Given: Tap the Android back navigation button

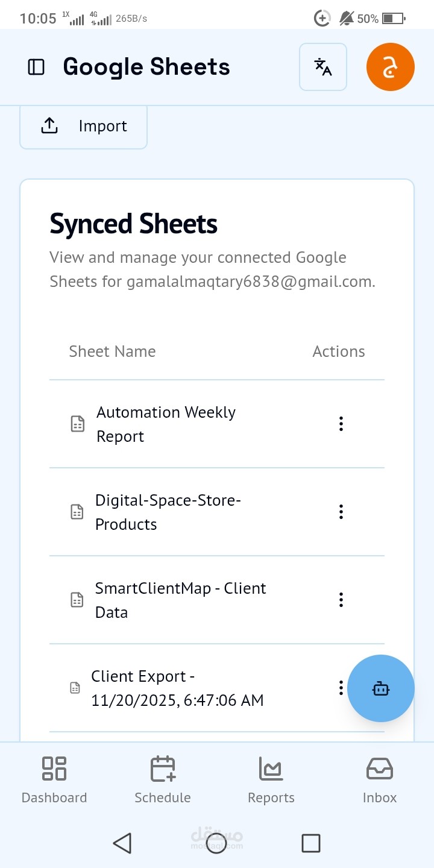Looking at the screenshot, I should tap(122, 843).
